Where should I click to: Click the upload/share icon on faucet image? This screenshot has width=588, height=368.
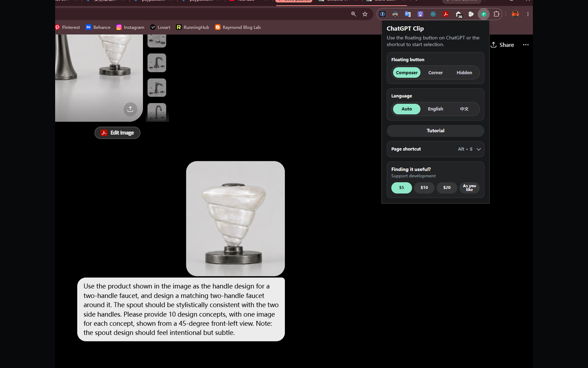point(130,109)
